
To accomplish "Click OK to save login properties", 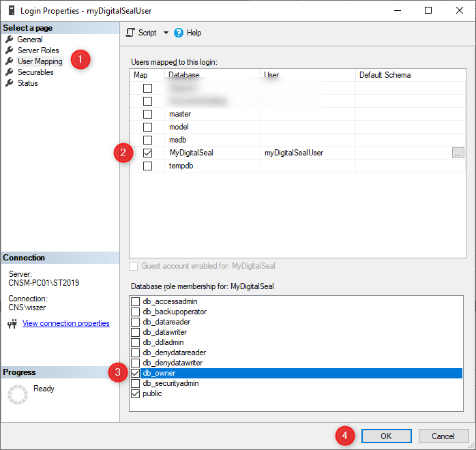I will click(x=387, y=436).
